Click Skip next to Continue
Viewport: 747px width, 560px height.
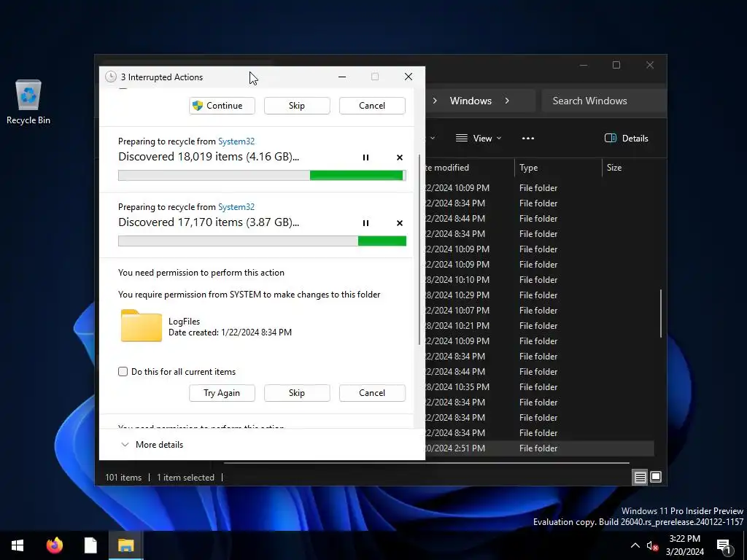pyautogui.click(x=297, y=106)
